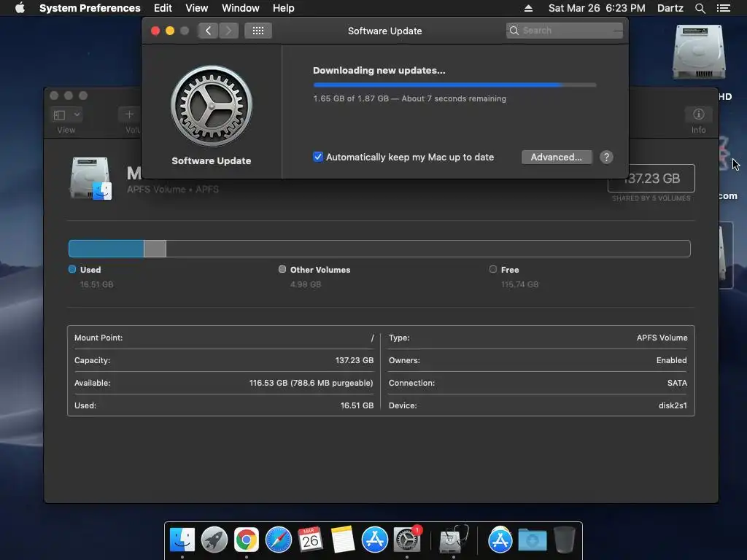Open Notes from the Dock

pyautogui.click(x=343, y=540)
